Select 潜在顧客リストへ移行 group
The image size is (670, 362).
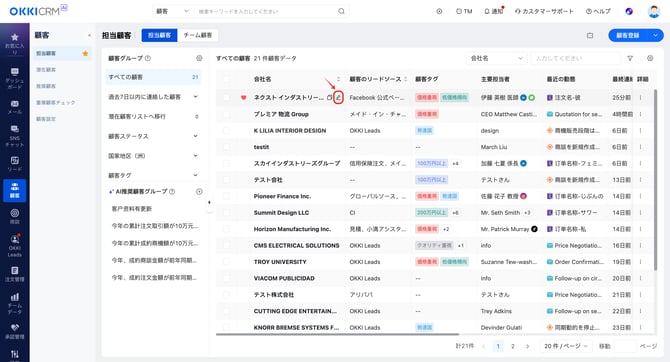(153, 116)
